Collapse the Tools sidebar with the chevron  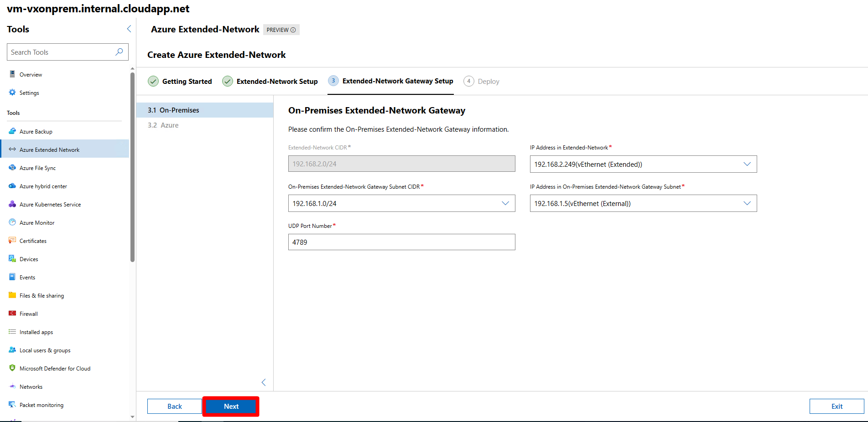[x=129, y=29]
